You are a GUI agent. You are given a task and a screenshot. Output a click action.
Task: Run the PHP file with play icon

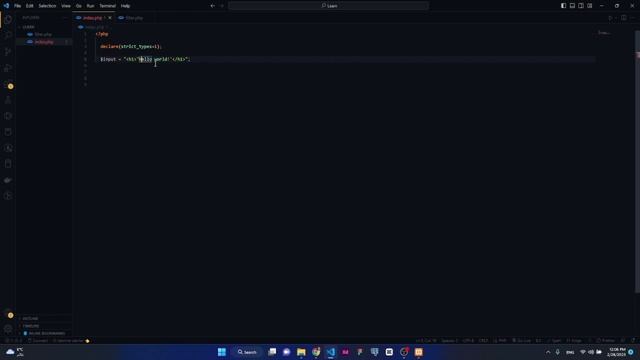point(611,18)
